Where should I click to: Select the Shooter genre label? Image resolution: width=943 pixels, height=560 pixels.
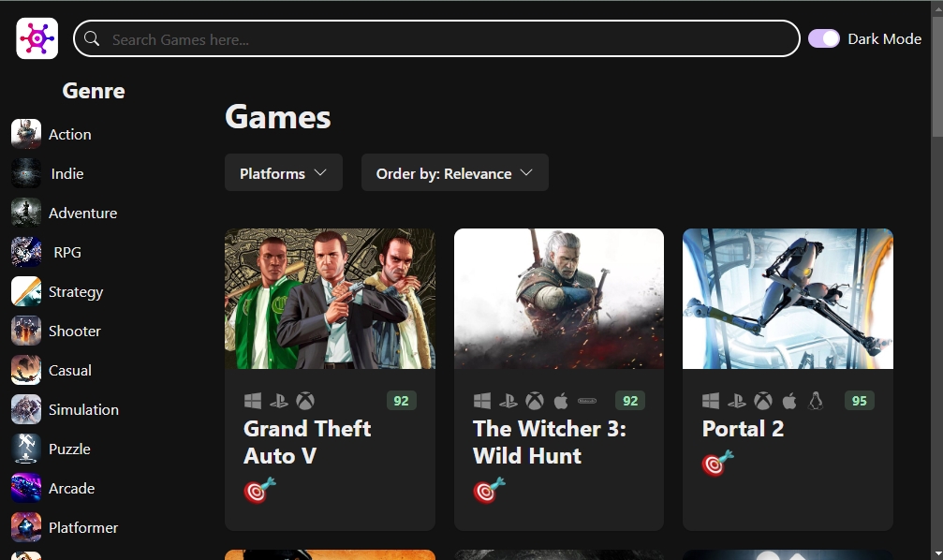75,331
